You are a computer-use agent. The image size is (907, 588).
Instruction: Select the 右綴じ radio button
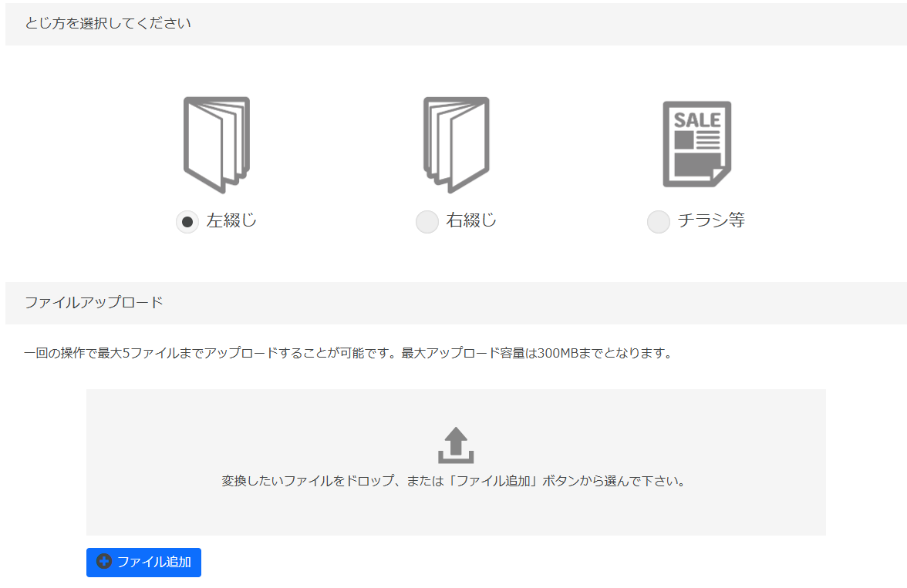point(427,221)
